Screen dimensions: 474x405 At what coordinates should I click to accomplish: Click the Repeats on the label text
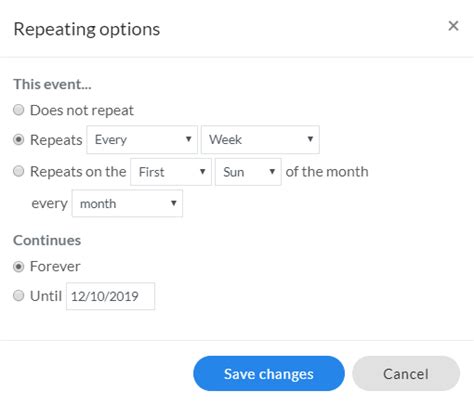pyautogui.click(x=78, y=172)
